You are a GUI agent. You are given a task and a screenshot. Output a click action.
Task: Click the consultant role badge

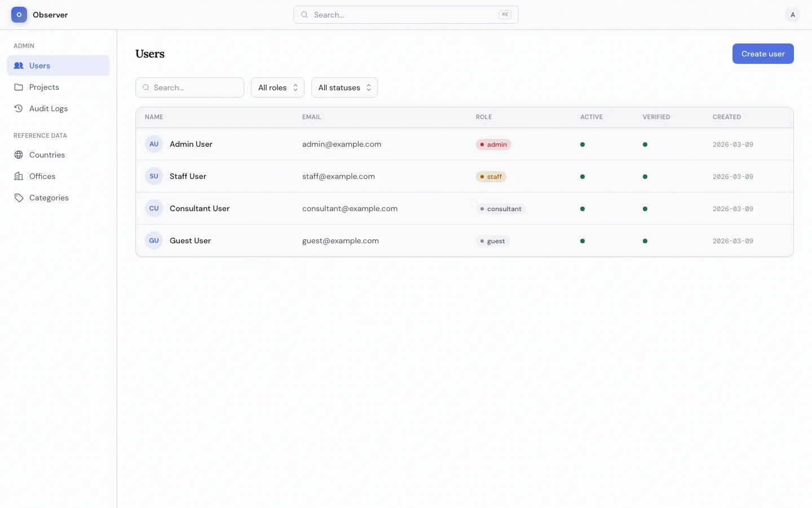pos(501,209)
